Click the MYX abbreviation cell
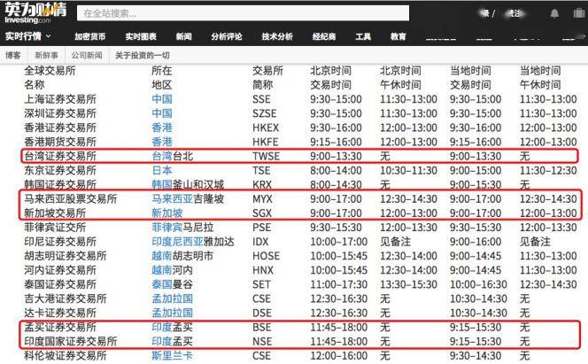 262,199
